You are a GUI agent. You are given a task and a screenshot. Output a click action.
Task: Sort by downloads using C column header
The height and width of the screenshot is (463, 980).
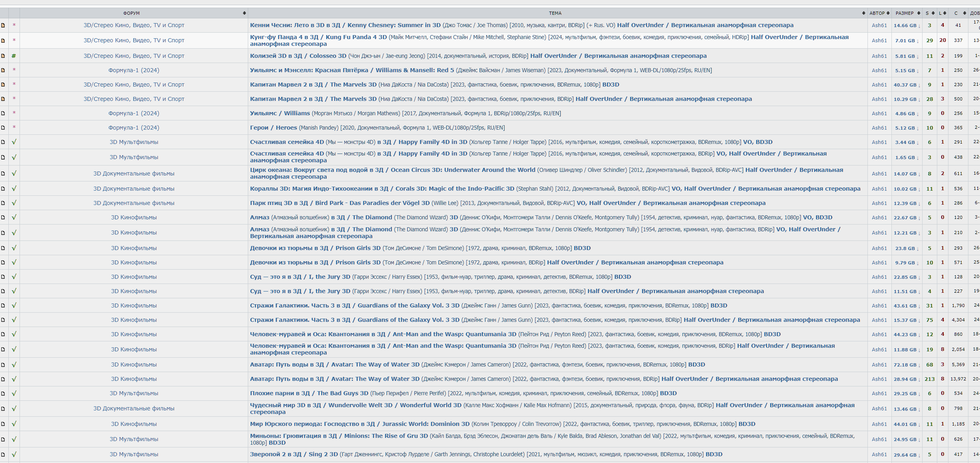click(x=958, y=13)
